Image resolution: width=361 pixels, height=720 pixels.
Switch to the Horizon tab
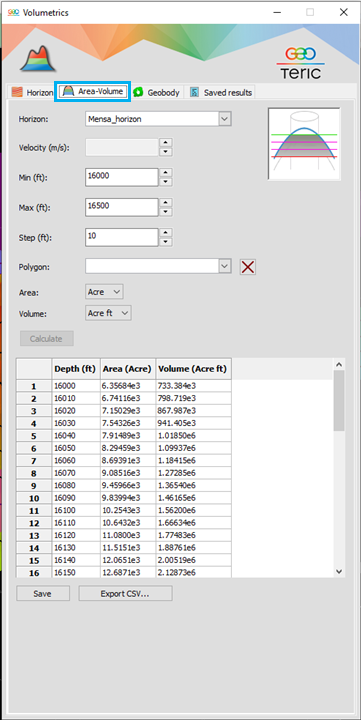32,92
